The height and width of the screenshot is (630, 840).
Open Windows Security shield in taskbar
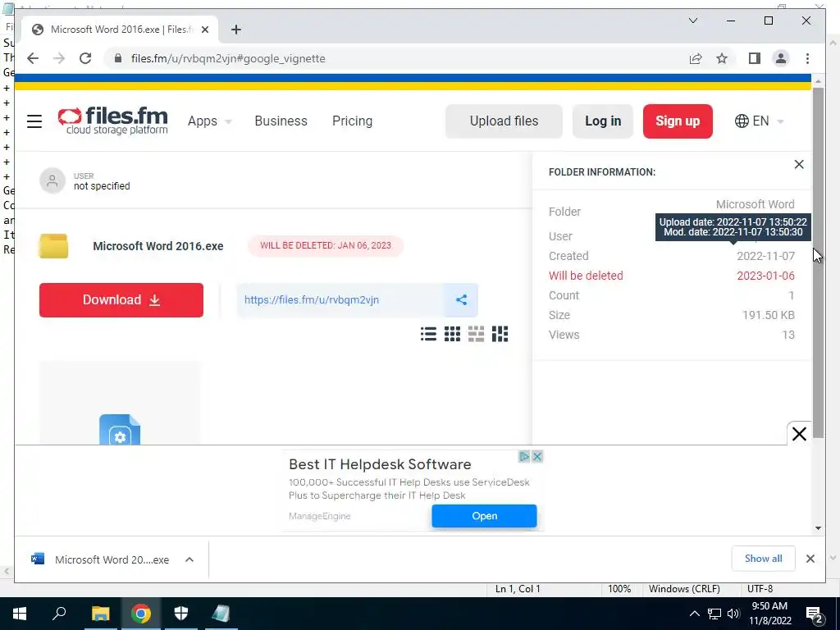pos(181,614)
